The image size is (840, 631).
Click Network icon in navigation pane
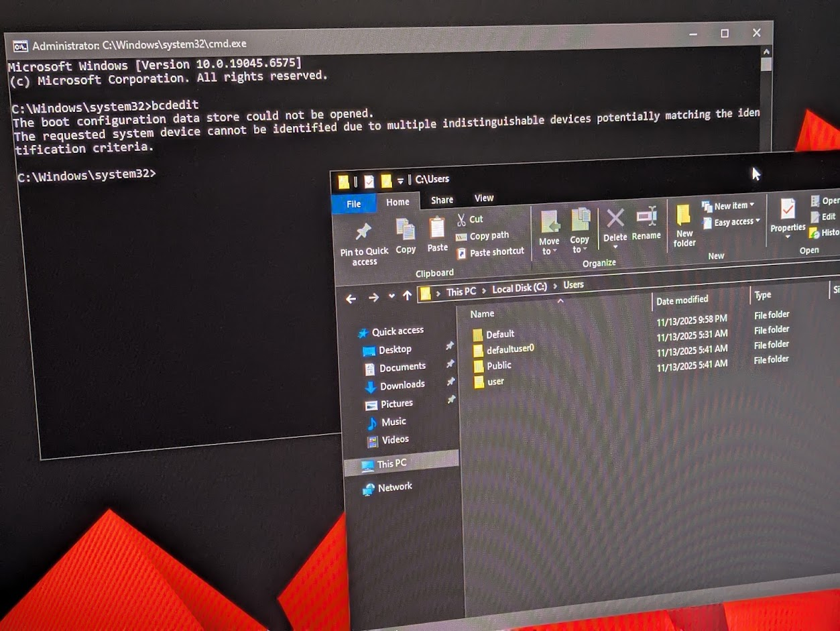(369, 490)
